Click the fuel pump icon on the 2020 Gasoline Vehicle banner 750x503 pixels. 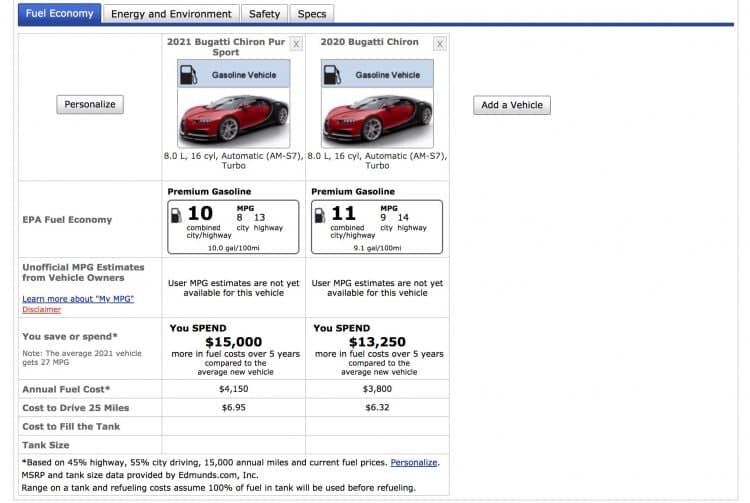click(332, 75)
